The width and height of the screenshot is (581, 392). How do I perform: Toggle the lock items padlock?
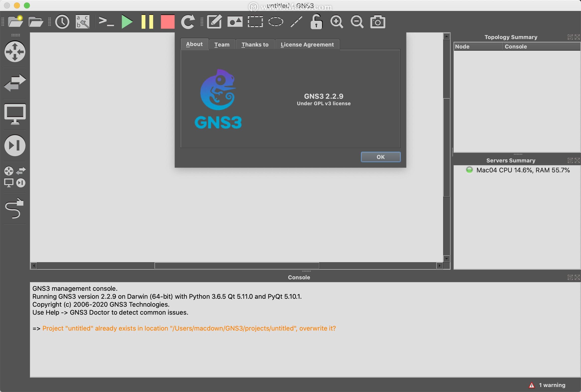pos(316,21)
